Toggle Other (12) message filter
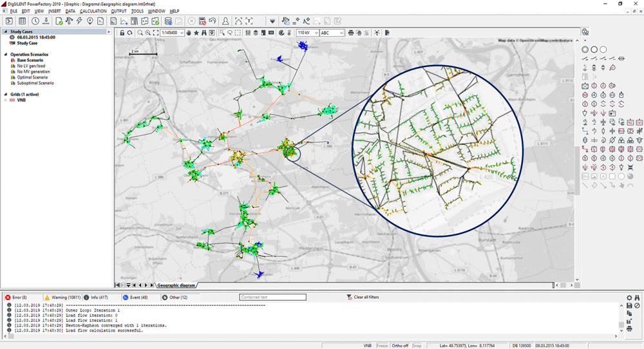 (x=175, y=297)
